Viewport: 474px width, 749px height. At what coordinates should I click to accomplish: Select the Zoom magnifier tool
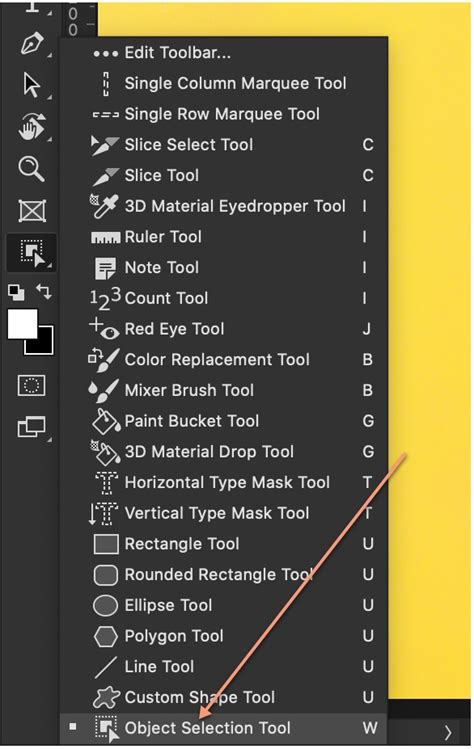coord(32,169)
